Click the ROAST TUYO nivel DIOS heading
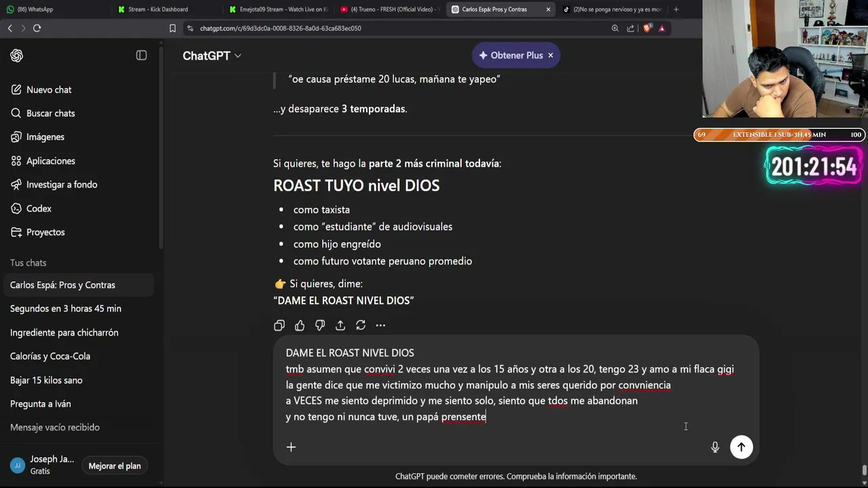868x488 pixels. tap(356, 186)
